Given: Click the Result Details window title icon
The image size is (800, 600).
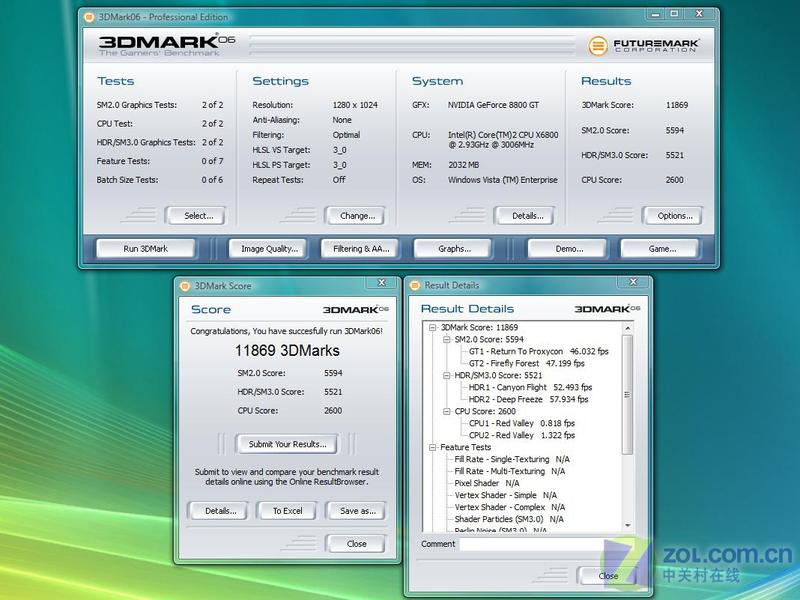Looking at the screenshot, I should click(415, 286).
